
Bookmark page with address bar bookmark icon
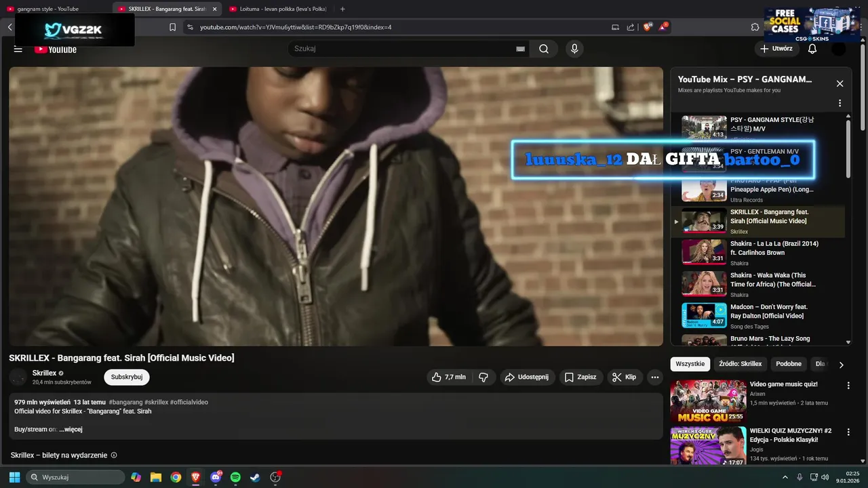click(x=172, y=27)
